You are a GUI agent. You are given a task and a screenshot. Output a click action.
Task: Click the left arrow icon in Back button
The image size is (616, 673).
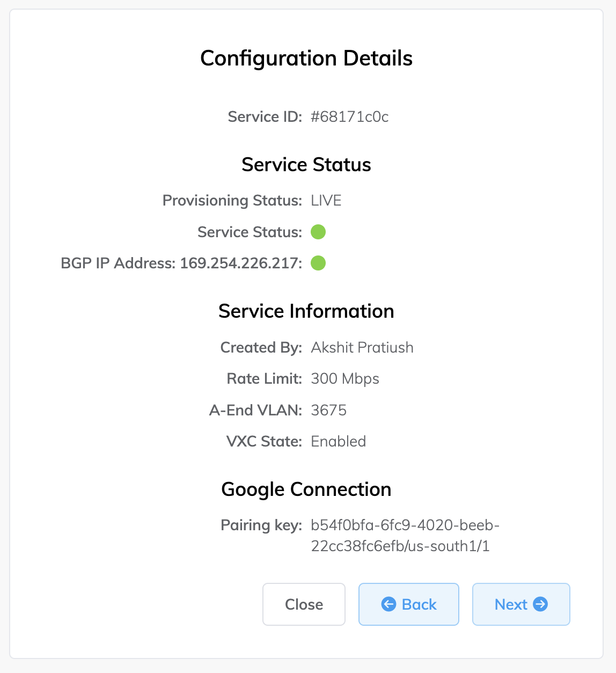(x=388, y=604)
